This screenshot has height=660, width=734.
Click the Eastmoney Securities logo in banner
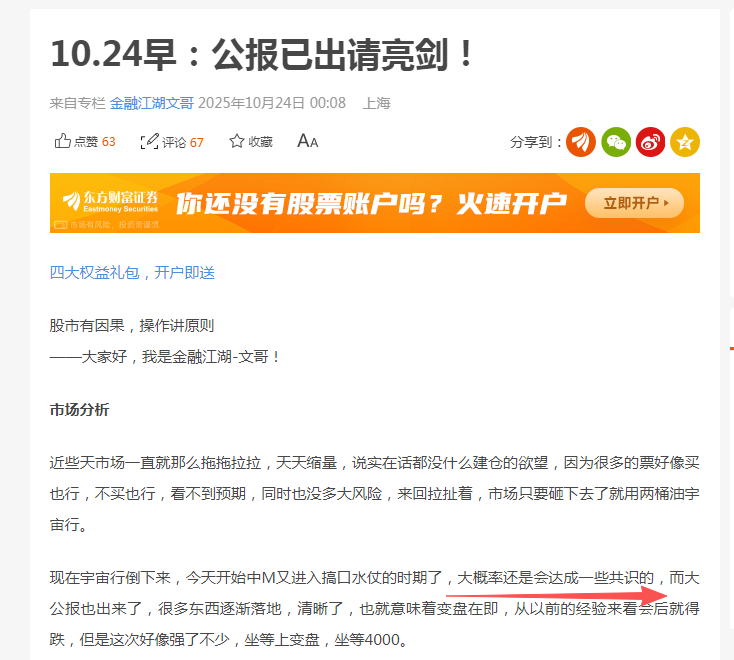(x=110, y=202)
